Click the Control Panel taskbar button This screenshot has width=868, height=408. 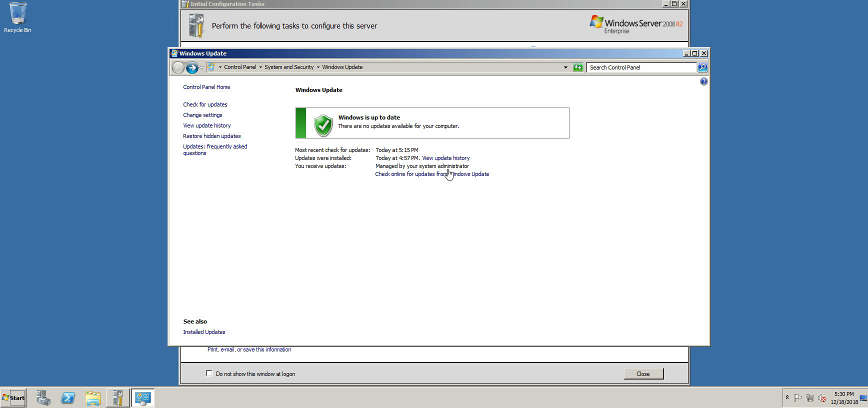tap(143, 398)
